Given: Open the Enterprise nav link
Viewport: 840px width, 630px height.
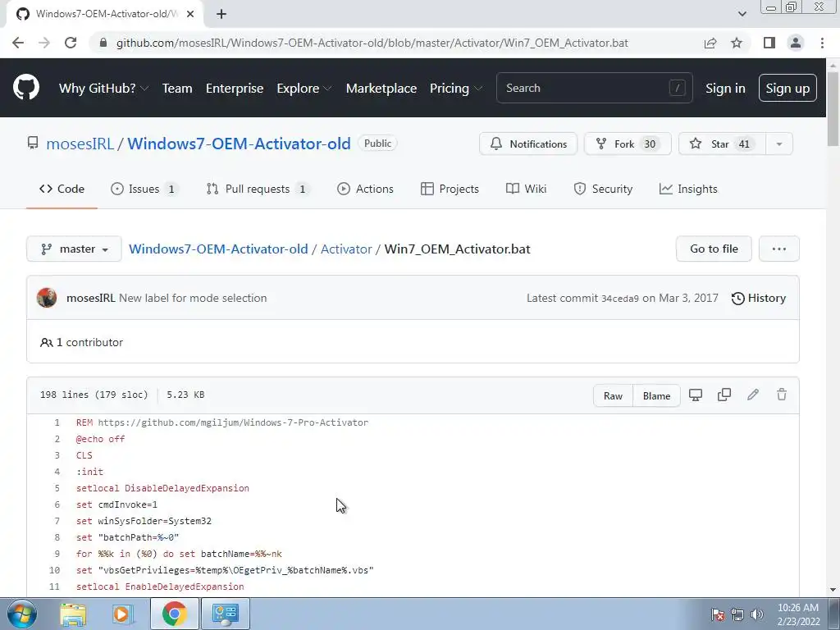Looking at the screenshot, I should pyautogui.click(x=235, y=88).
